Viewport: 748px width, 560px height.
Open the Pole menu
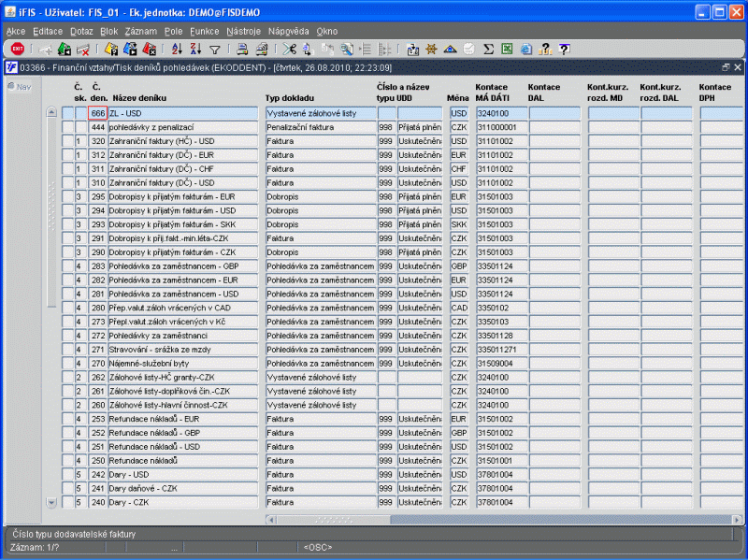pos(173,32)
